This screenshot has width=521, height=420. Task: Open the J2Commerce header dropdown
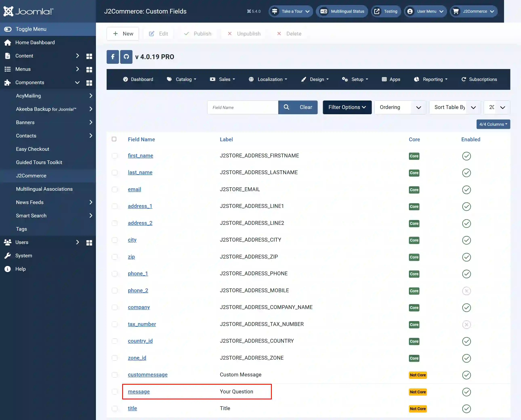(474, 11)
